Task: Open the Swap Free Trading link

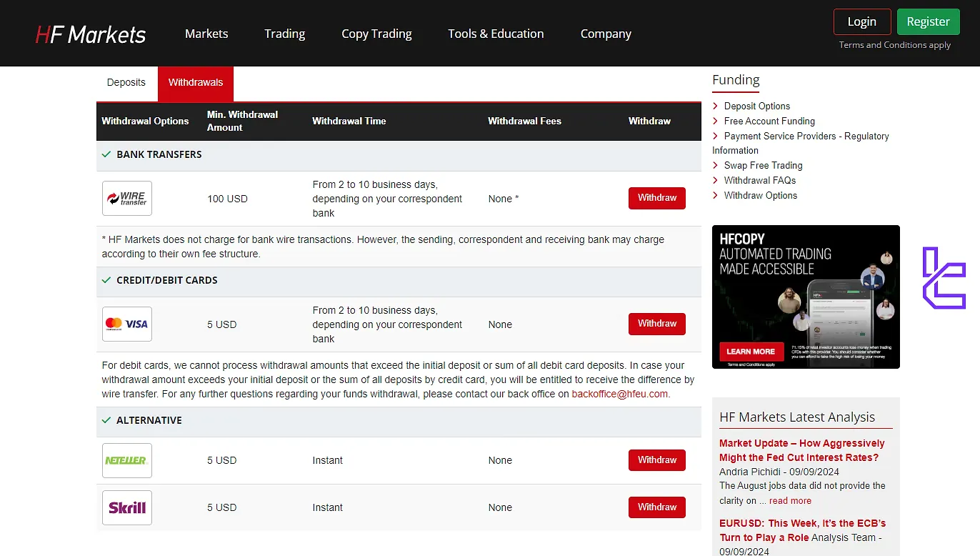Action: [764, 165]
